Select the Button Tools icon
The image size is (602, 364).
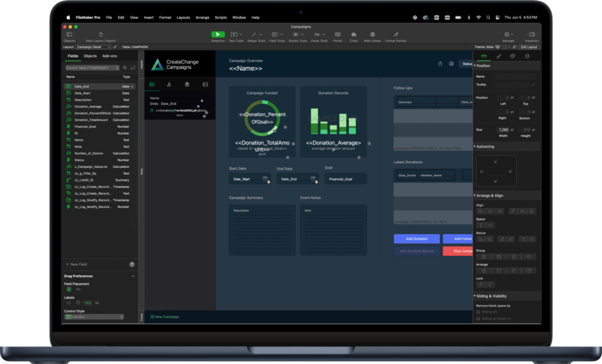(295, 35)
